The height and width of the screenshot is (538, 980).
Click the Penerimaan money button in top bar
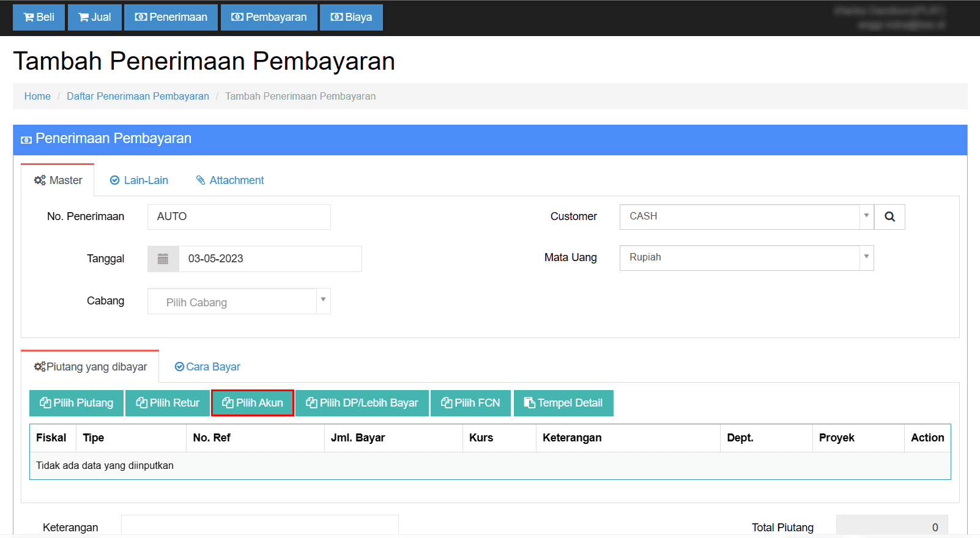tap(171, 17)
